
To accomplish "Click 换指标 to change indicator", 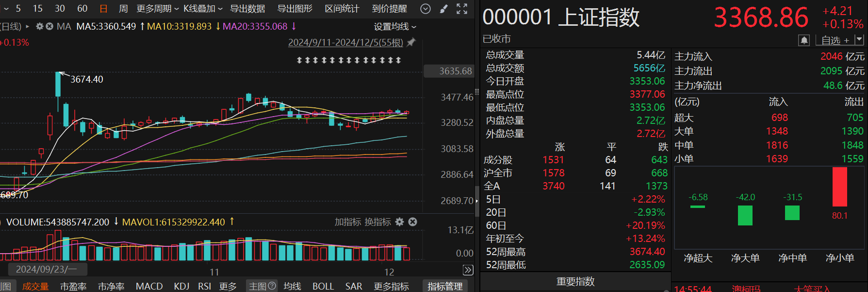I will click(377, 222).
